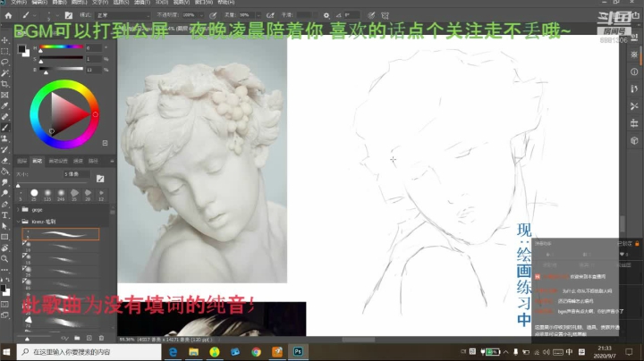The width and height of the screenshot is (644, 361).
Task: Pick the Kreuz brush labeled 15
Action: (x=61, y=259)
